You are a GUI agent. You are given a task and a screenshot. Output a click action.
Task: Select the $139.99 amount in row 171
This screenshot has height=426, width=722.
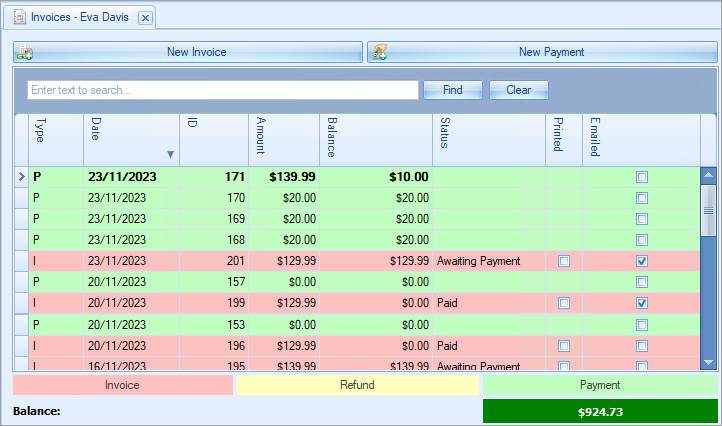click(292, 177)
